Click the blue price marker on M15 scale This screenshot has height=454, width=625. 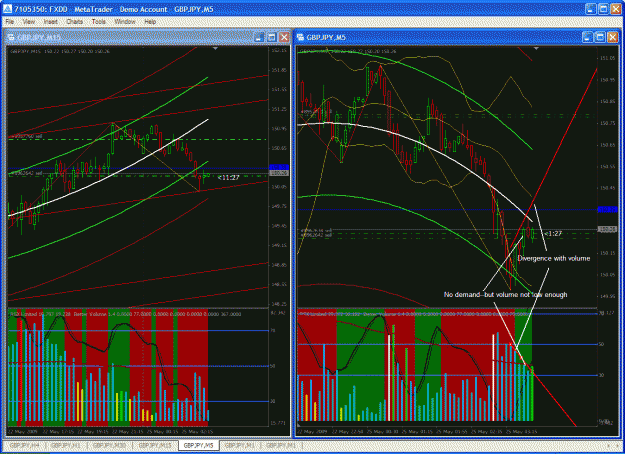tap(279, 167)
